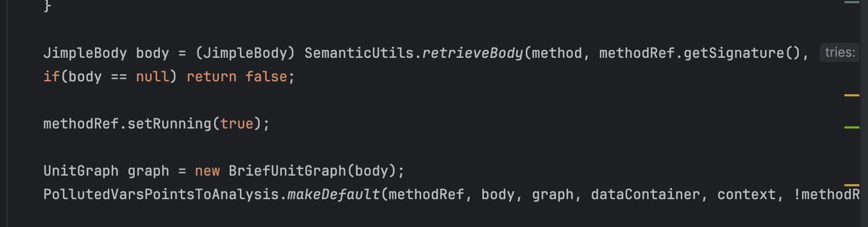Click the BriefUnitGraph constructor name

pos(288,171)
